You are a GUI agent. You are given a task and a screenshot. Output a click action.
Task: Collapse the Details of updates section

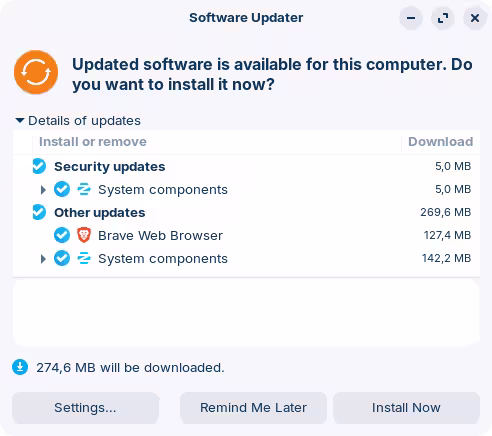click(20, 120)
